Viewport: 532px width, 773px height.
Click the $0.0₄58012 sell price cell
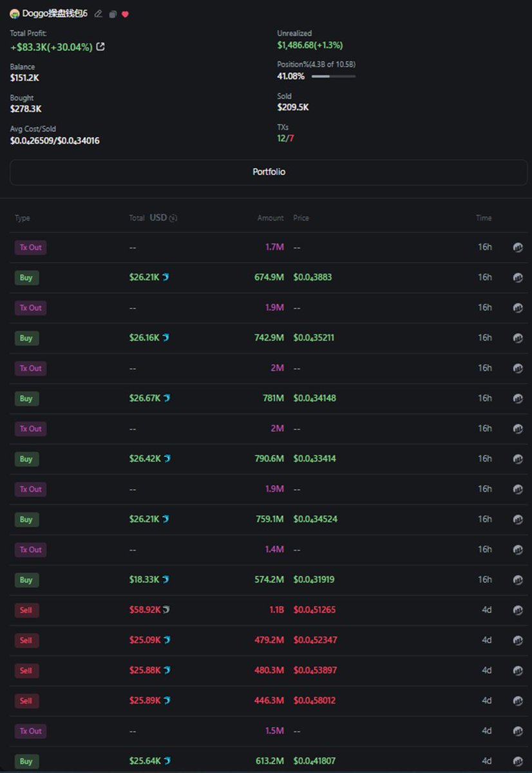tap(315, 701)
